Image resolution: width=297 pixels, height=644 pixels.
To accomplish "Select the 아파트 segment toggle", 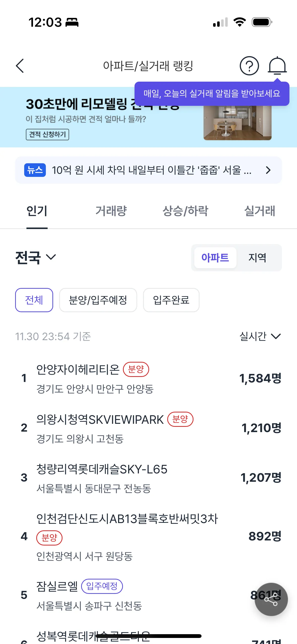I will [x=215, y=257].
